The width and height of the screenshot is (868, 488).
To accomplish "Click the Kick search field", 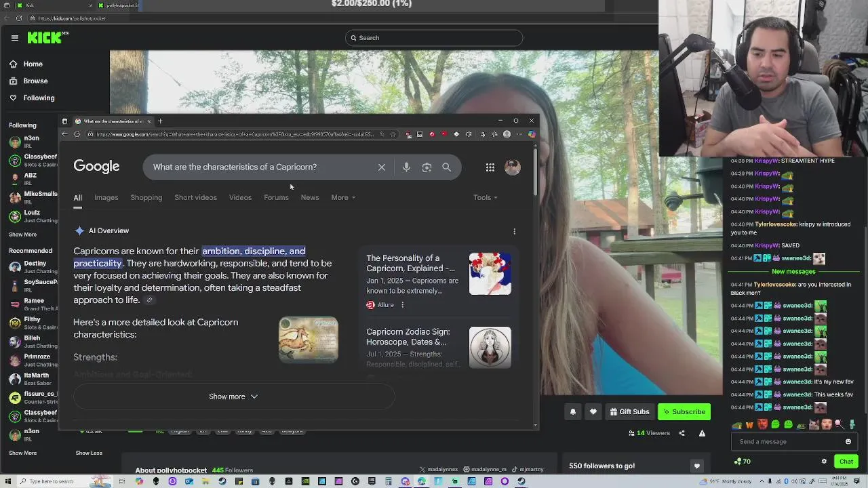I will point(434,38).
